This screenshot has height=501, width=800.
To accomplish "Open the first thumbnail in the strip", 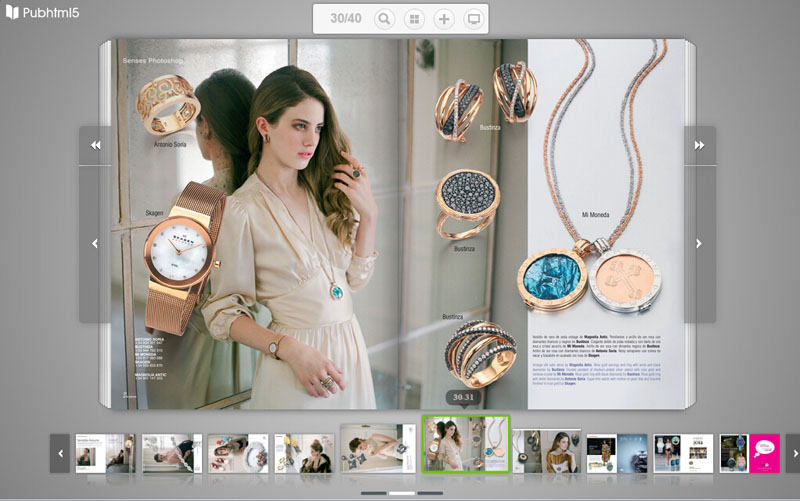I will point(105,453).
